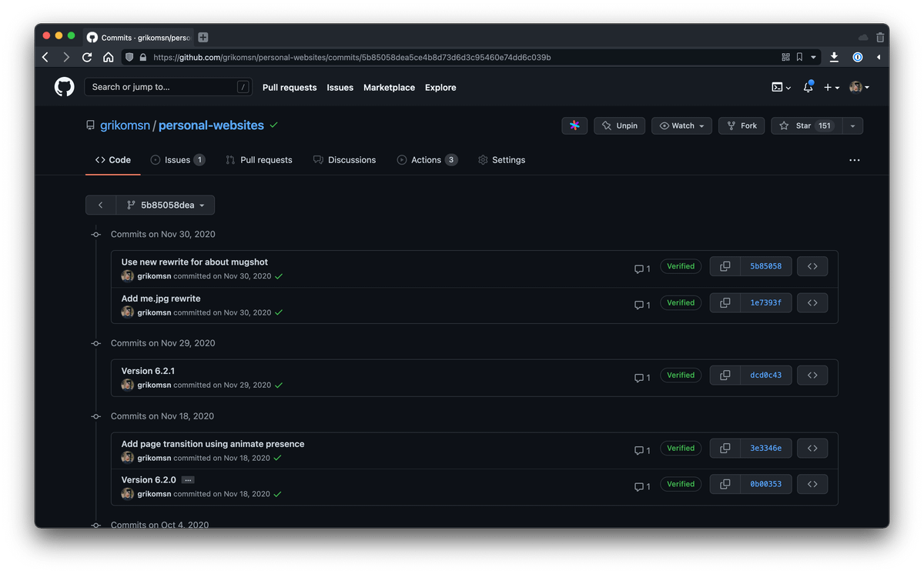
Task: Click the shield tracking protection icon
Action: click(129, 57)
